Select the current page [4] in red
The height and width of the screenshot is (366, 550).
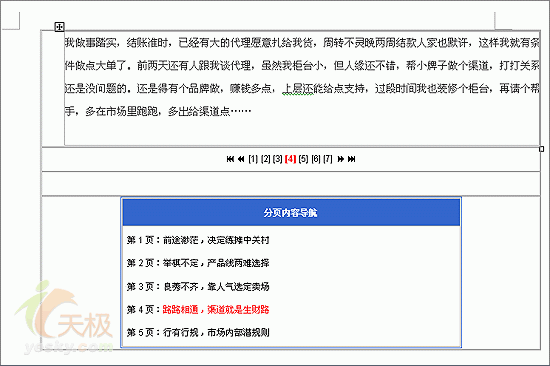(290, 159)
